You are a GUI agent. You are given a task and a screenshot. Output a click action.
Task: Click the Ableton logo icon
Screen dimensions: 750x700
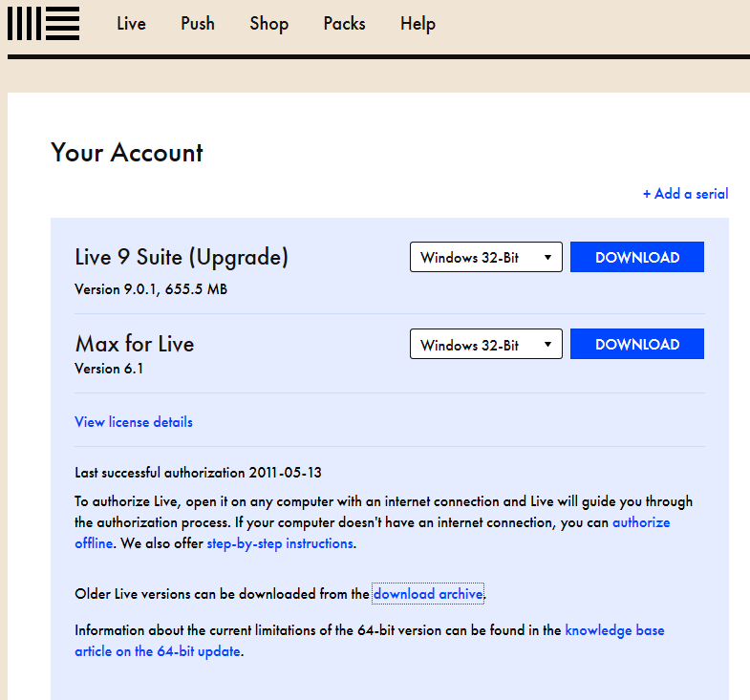[44, 24]
